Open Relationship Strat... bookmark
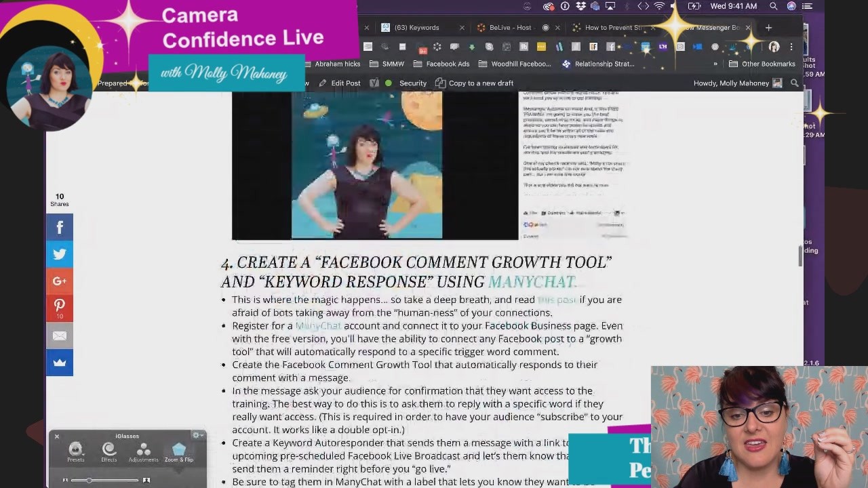 coord(598,64)
